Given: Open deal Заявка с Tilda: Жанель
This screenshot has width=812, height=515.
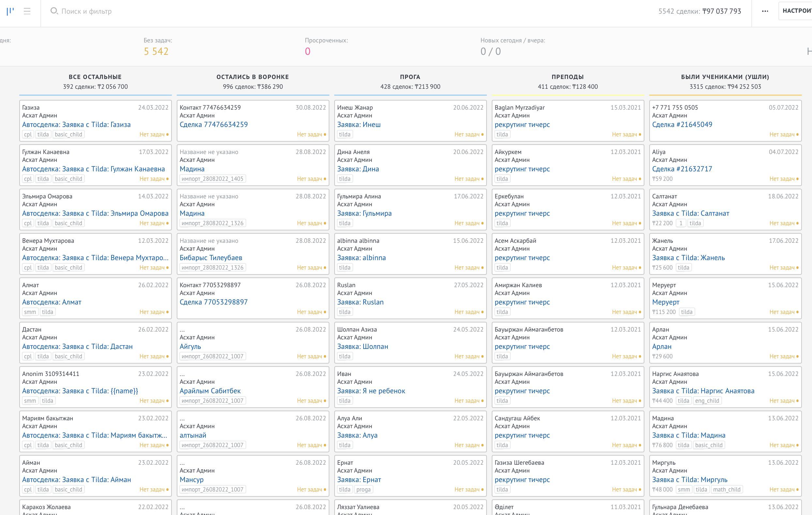Looking at the screenshot, I should pos(689,258).
